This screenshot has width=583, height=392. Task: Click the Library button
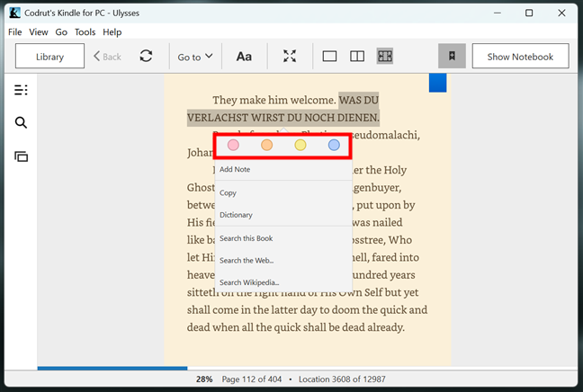[x=49, y=57]
